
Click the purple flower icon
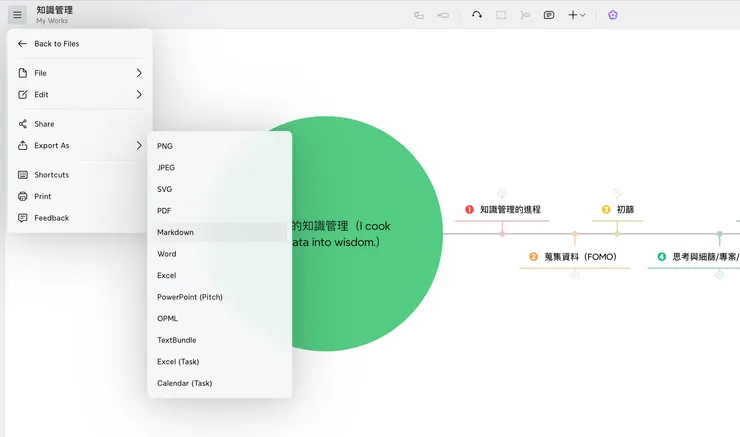(x=613, y=15)
